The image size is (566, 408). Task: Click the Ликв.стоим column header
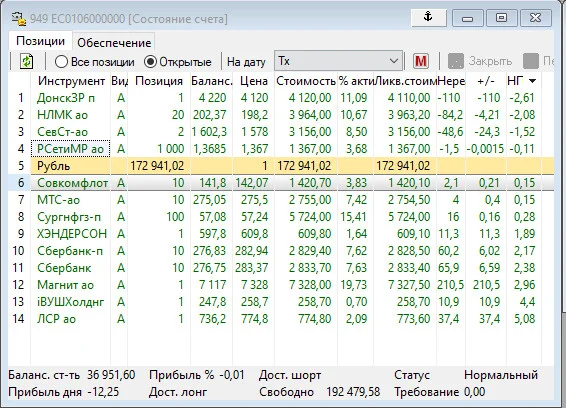(405, 81)
